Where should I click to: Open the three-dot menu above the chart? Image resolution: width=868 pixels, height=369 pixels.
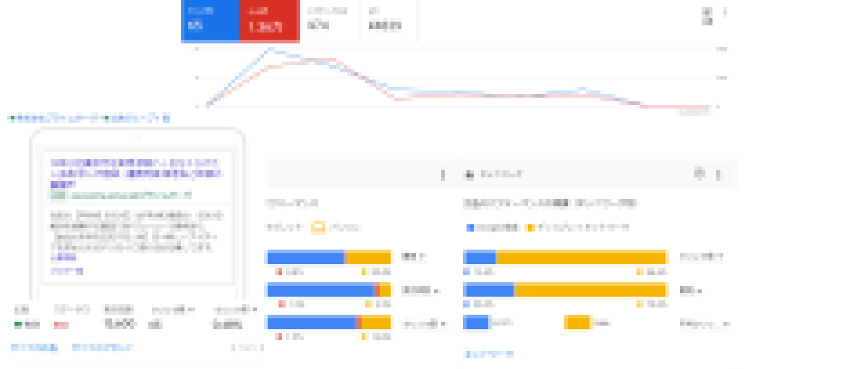pyautogui.click(x=726, y=12)
